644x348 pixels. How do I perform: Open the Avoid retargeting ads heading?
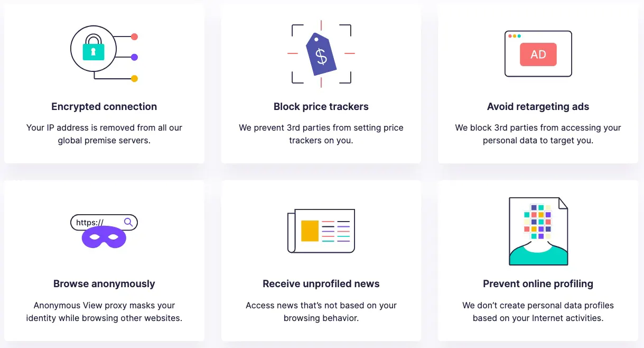click(x=538, y=106)
